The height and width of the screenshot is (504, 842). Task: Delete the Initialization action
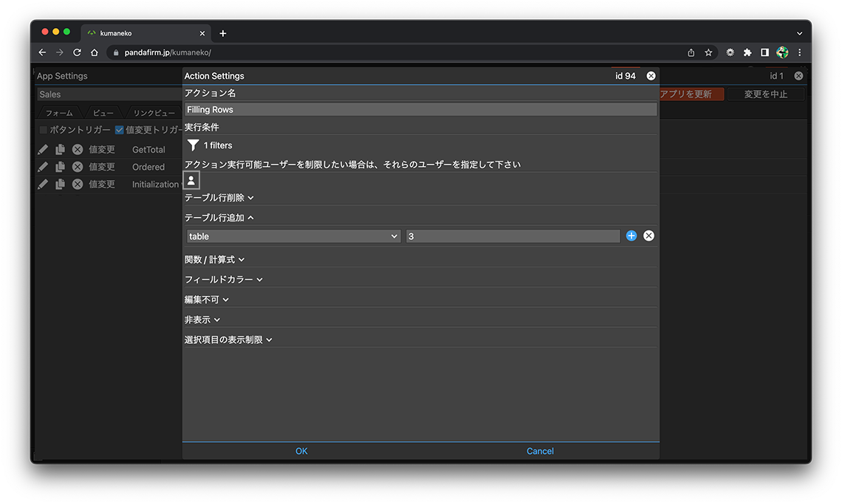click(x=78, y=184)
